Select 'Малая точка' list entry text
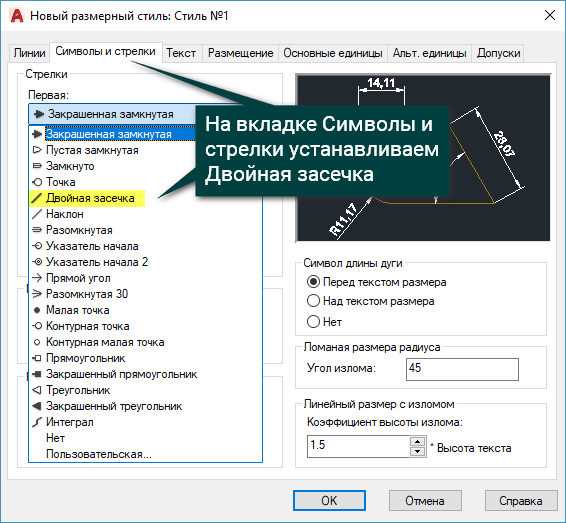This screenshot has height=523, width=566. pos(78,310)
